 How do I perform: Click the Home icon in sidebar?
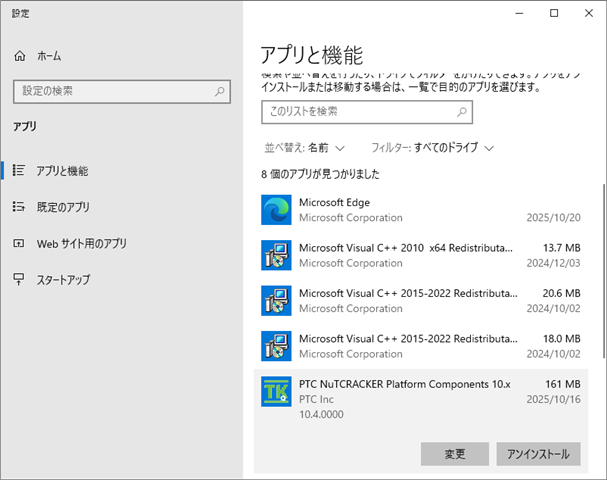pyautogui.click(x=19, y=57)
